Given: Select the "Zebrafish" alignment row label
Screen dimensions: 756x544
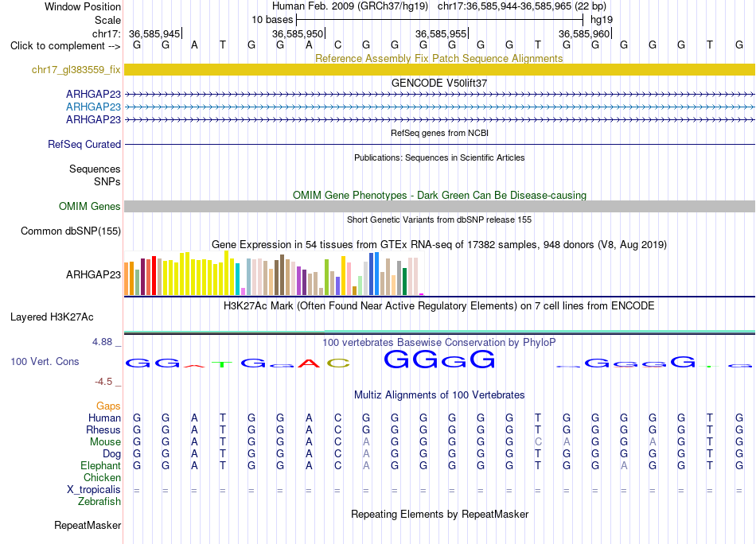Looking at the screenshot, I should [x=99, y=502].
